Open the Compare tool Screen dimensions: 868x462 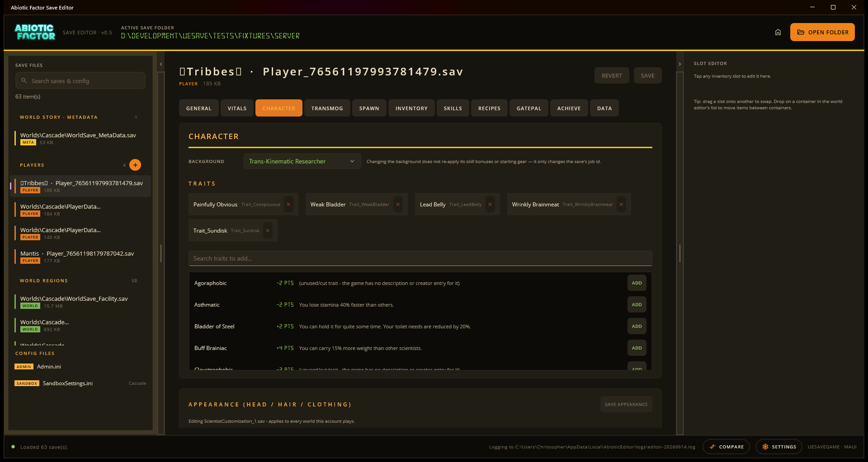(726, 447)
